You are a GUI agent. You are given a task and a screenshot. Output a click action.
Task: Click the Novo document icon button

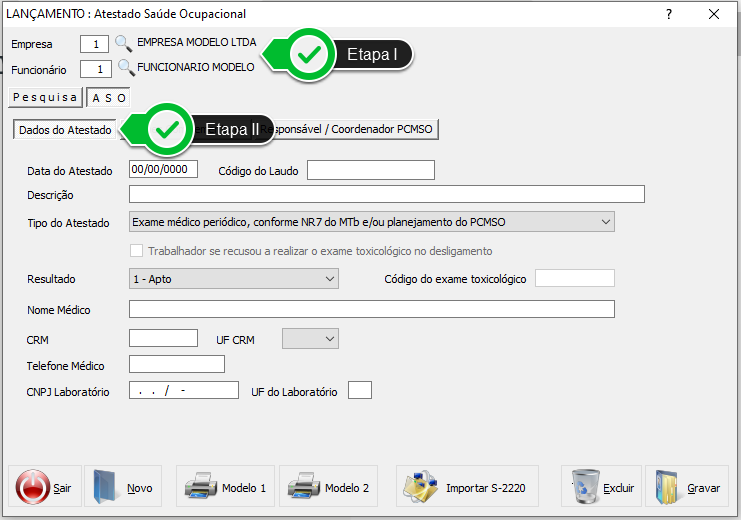pos(122,488)
